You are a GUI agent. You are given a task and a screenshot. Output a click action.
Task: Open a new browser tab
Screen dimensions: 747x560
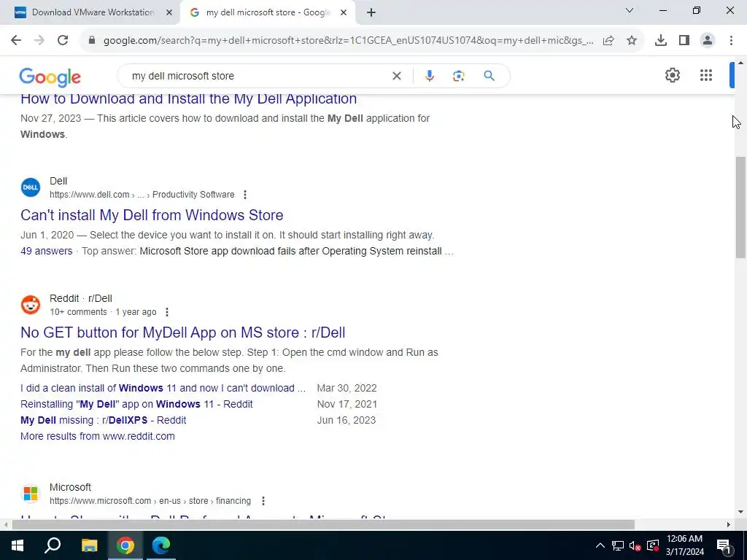(x=371, y=13)
